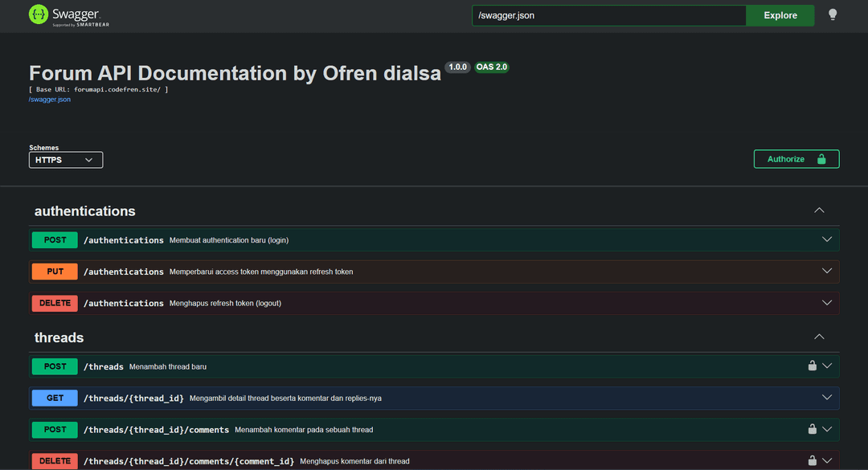Collapse the authentications section
The height and width of the screenshot is (470, 868).
pos(819,210)
